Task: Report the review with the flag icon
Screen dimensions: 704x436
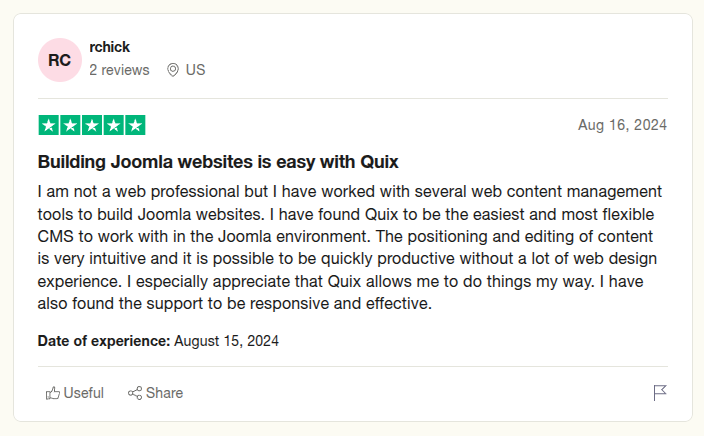Action: click(x=660, y=393)
